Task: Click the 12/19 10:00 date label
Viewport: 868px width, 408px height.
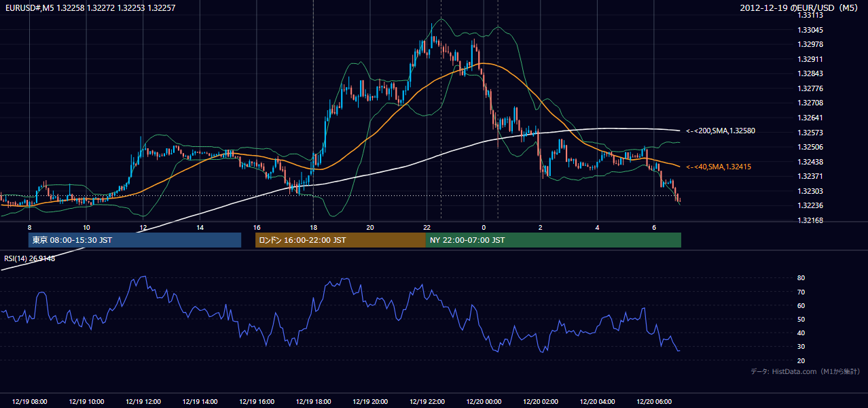Action: [x=86, y=401]
